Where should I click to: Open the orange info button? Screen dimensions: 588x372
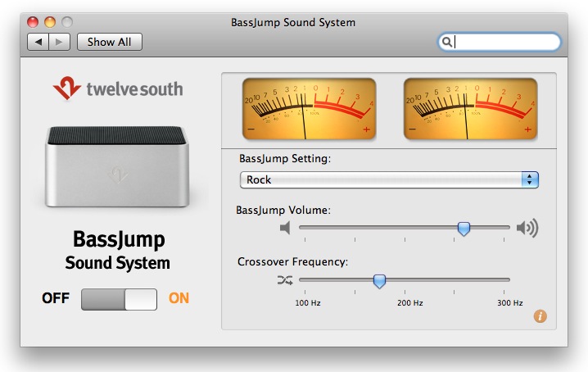(540, 315)
